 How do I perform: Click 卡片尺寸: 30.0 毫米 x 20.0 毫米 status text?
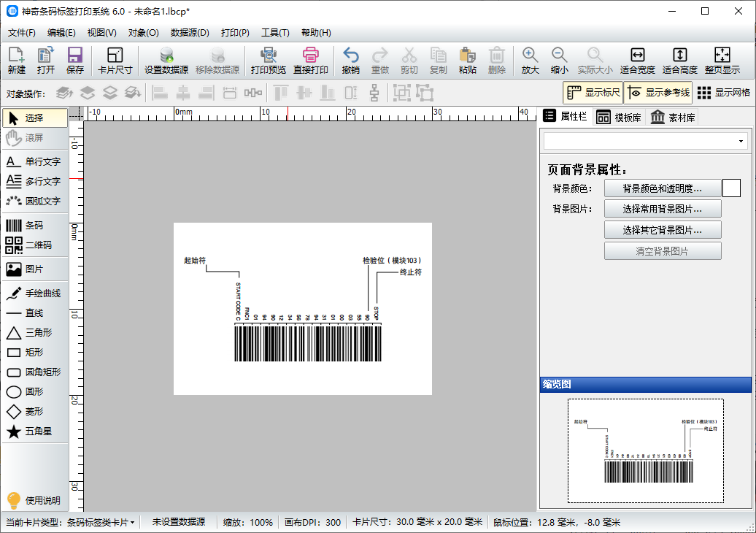tap(417, 522)
